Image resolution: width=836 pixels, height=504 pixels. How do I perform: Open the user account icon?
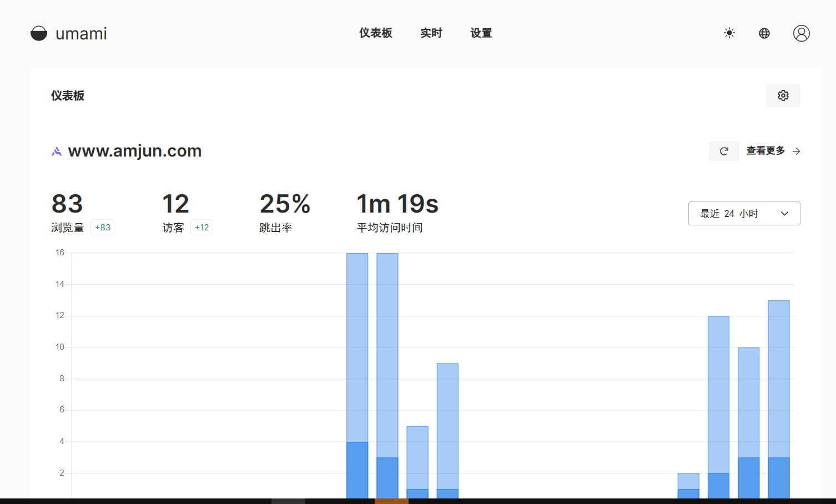(801, 33)
